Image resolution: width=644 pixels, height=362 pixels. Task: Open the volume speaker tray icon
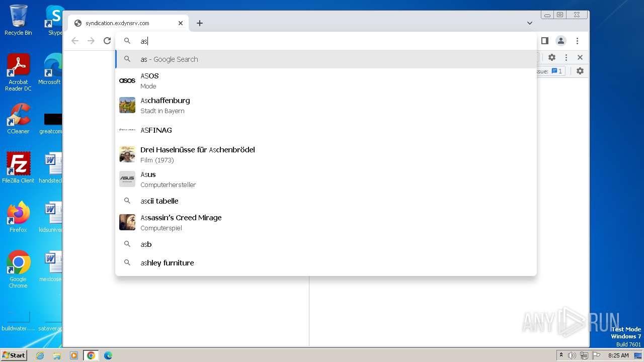coord(572,355)
